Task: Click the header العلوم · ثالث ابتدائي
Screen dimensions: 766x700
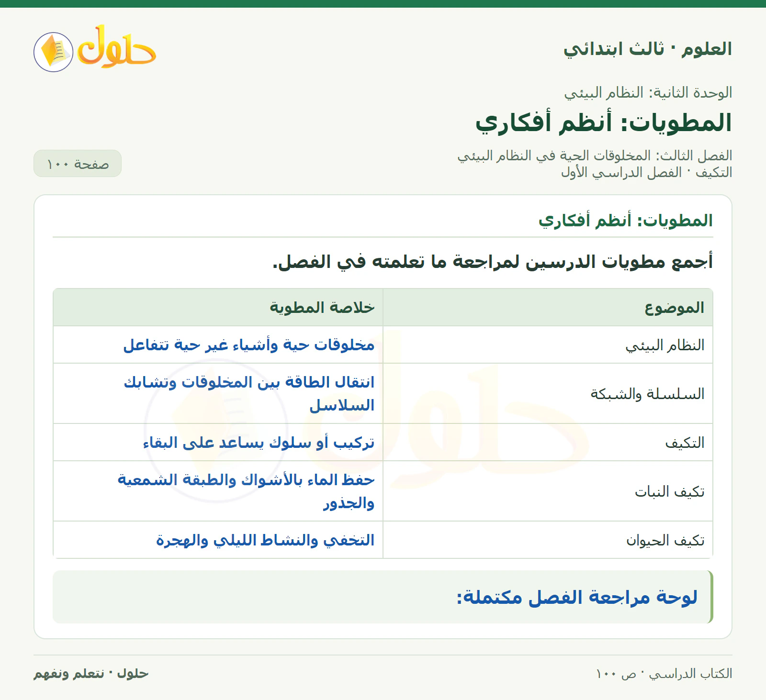Action: 647,49
